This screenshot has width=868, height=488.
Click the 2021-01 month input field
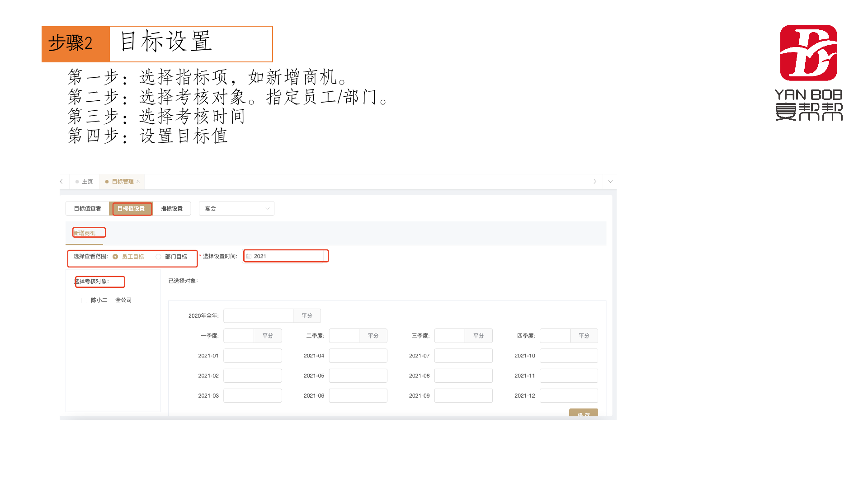point(252,356)
